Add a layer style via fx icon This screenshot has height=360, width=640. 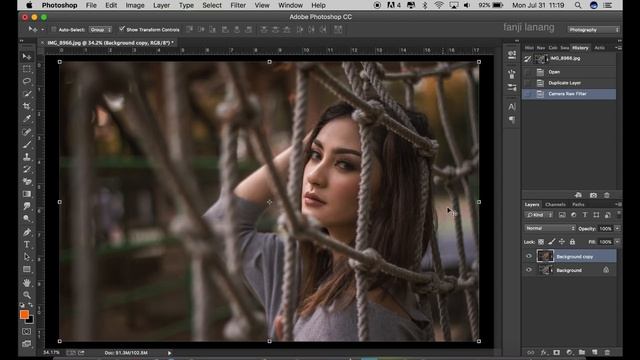click(544, 352)
